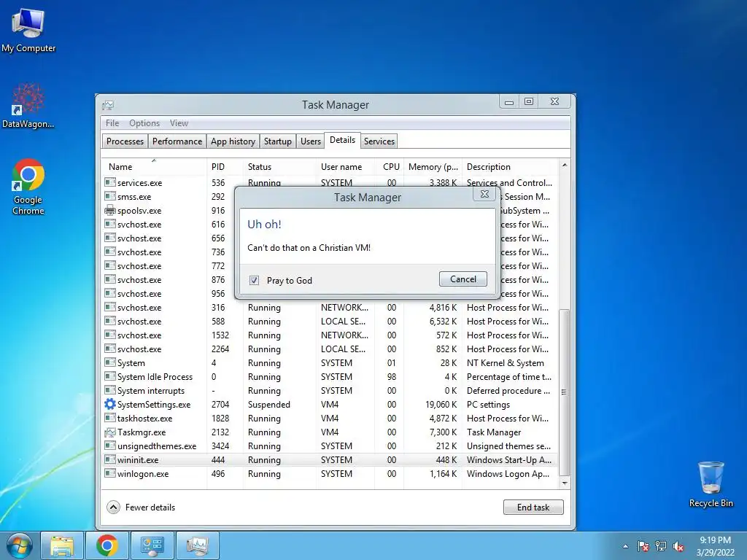Image resolution: width=747 pixels, height=560 pixels.
Task: Open the File menu
Action: coord(112,122)
